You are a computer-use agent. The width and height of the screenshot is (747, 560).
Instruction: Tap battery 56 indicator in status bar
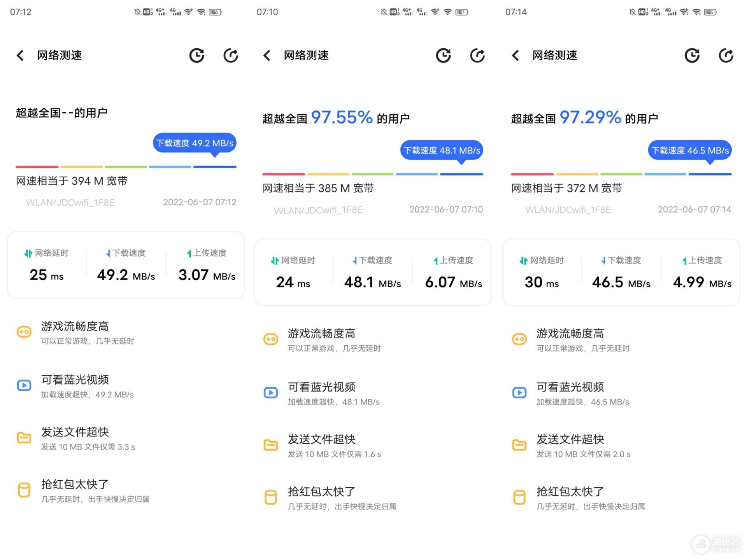tap(215, 12)
